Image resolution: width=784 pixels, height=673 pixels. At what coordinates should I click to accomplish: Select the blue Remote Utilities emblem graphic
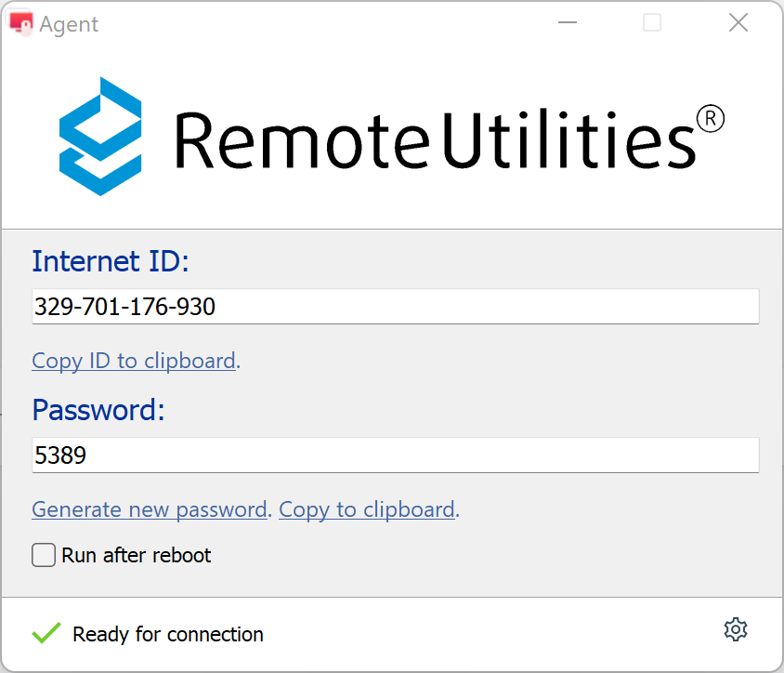point(98,134)
